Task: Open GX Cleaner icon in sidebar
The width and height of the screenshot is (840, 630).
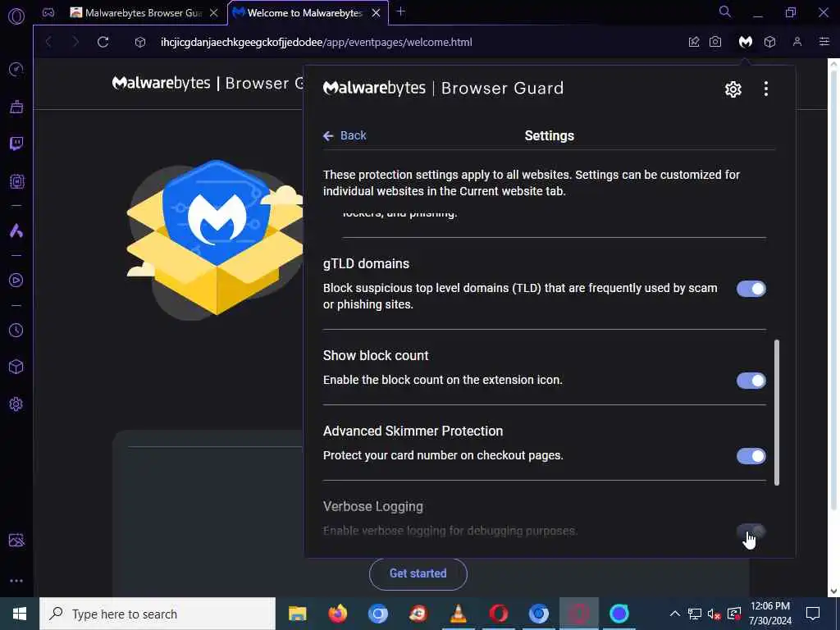Action: coord(16,107)
